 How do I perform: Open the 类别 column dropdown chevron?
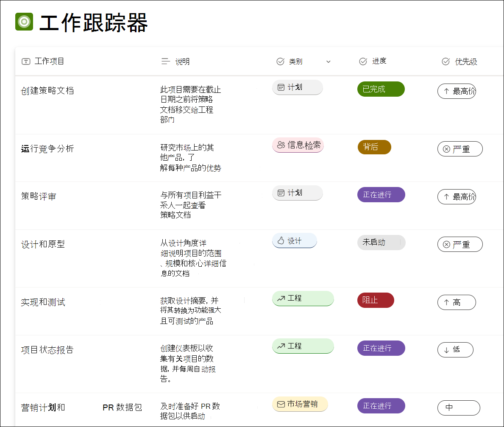(x=328, y=62)
